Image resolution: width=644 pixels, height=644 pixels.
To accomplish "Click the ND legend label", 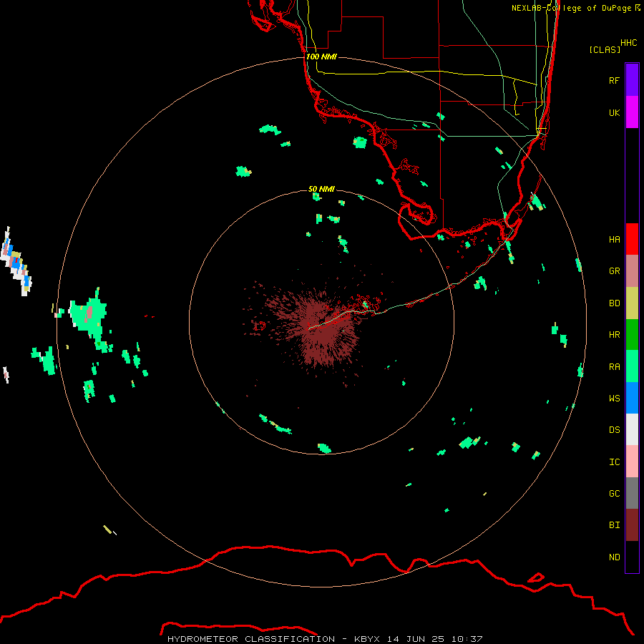I will pos(614,557).
